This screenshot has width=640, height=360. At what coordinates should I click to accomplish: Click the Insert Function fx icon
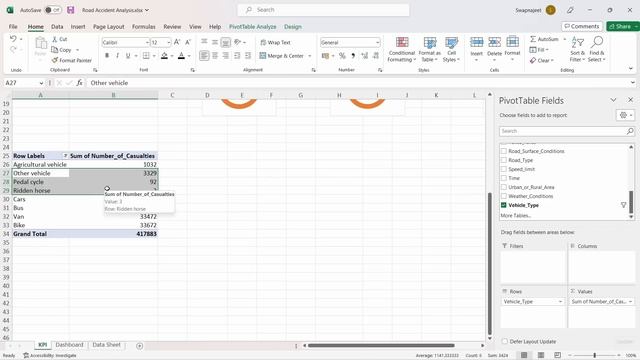pos(80,83)
